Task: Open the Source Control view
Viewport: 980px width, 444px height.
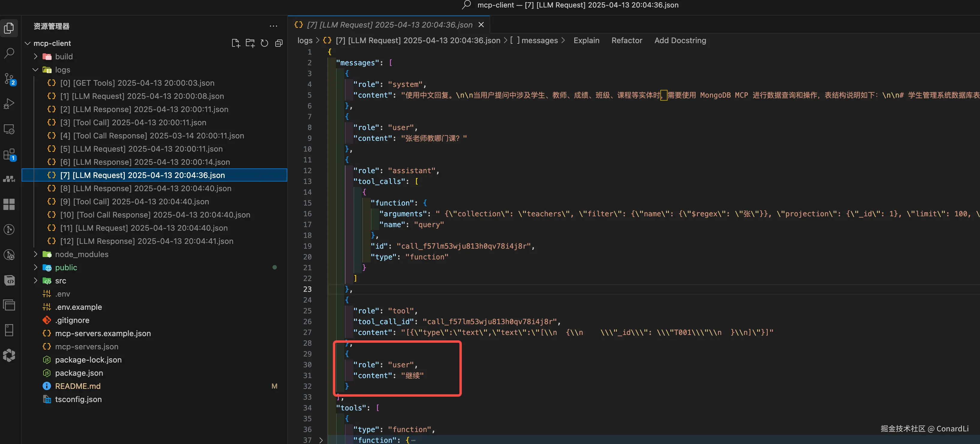Action: pos(9,79)
